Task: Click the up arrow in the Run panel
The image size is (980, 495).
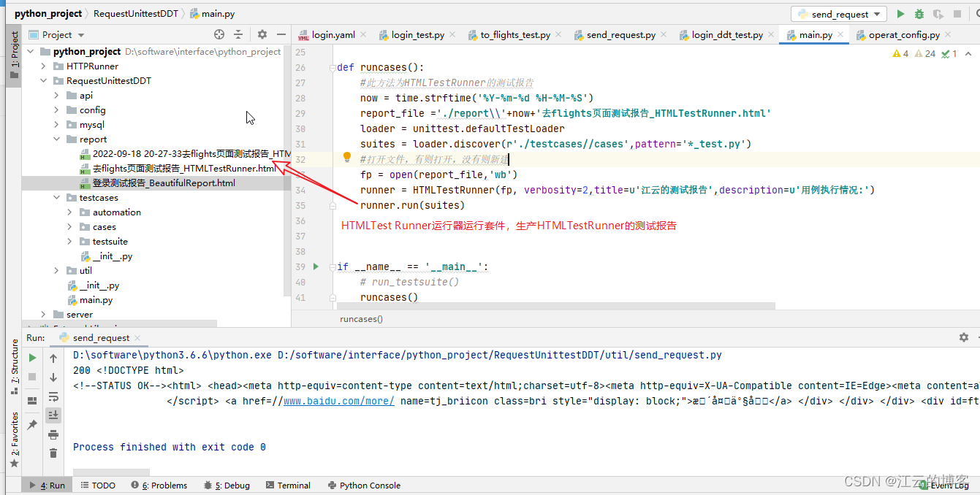Action: tap(53, 358)
